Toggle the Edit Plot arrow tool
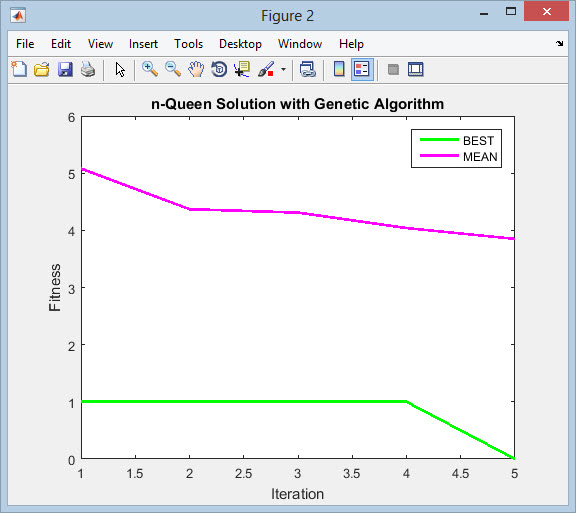The height and width of the screenshot is (513, 576). click(120, 69)
